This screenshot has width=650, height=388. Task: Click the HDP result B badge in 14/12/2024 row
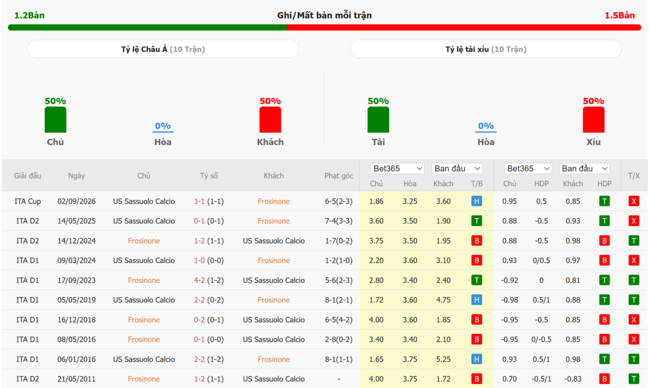(604, 241)
